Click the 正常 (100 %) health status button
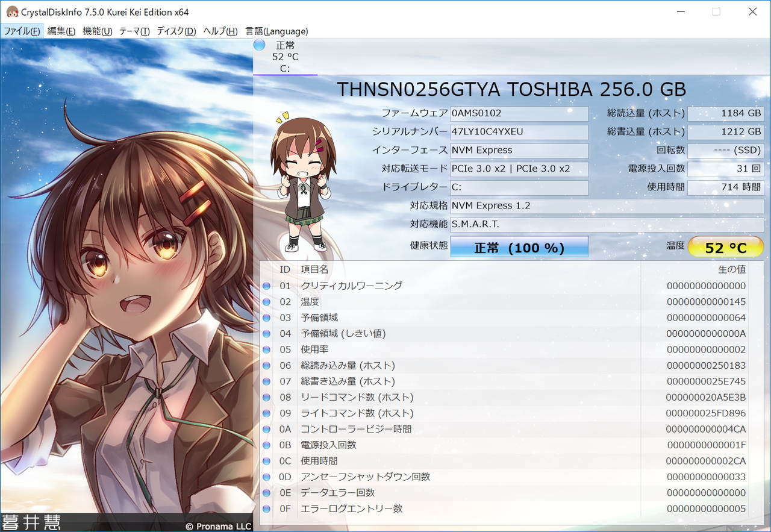The image size is (771, 532). click(519, 247)
